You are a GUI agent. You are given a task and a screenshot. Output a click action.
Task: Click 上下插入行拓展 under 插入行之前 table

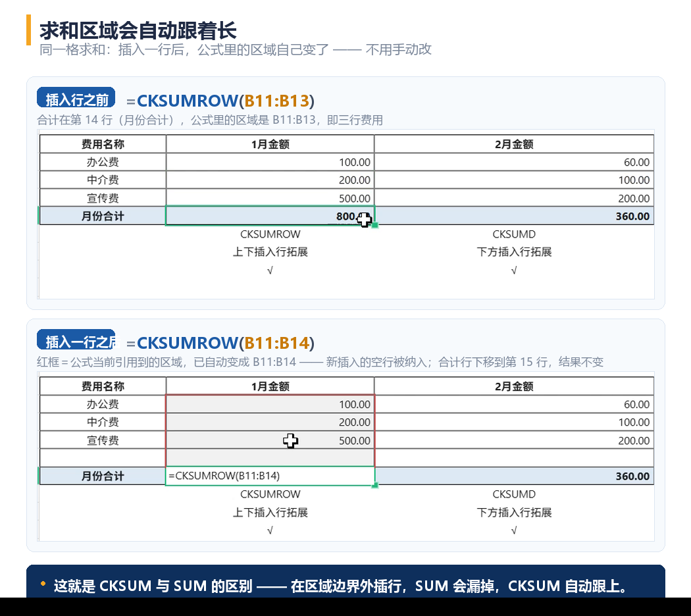[270, 252]
